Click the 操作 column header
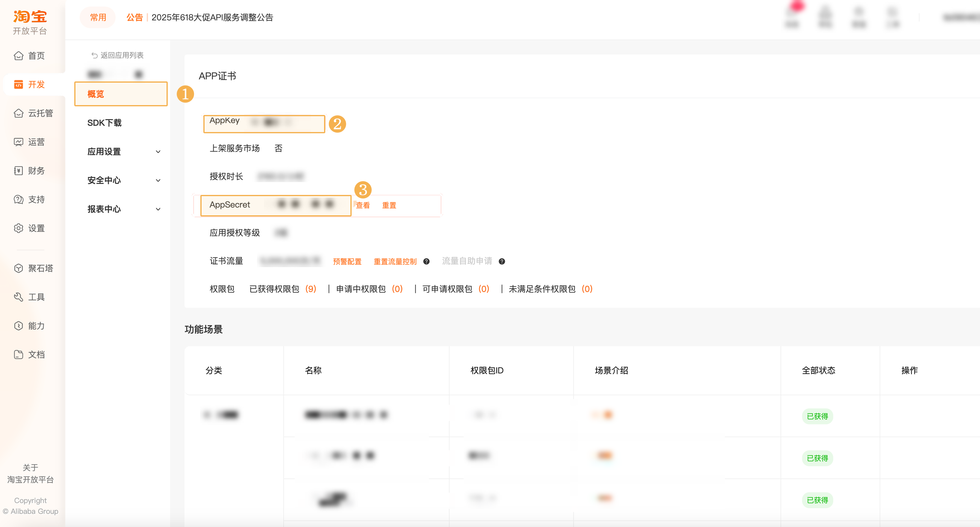980x527 pixels. click(909, 370)
